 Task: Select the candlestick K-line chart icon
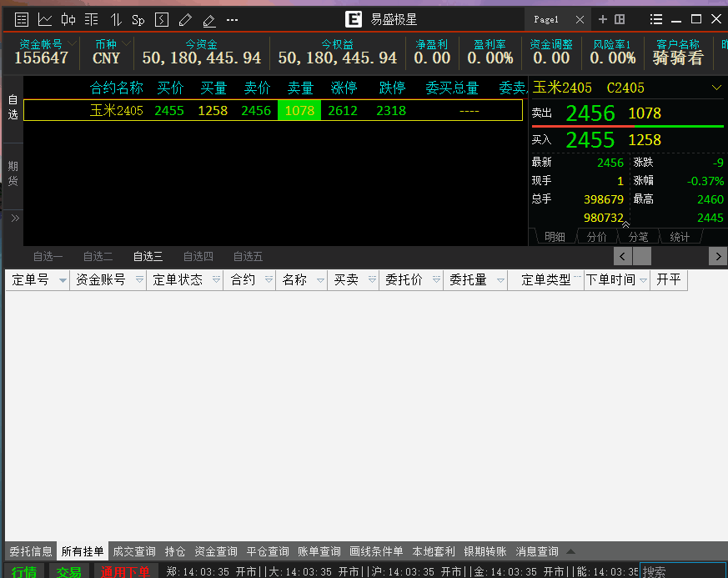pyautogui.click(x=68, y=19)
